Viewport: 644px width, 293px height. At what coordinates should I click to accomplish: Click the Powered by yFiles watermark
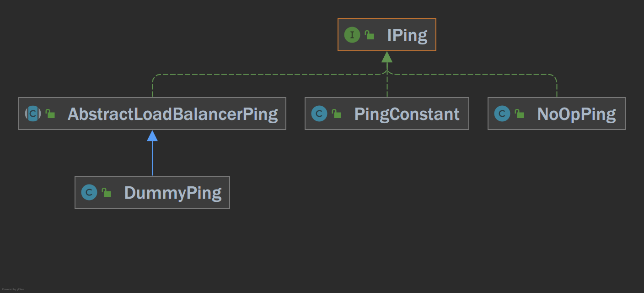point(13,289)
